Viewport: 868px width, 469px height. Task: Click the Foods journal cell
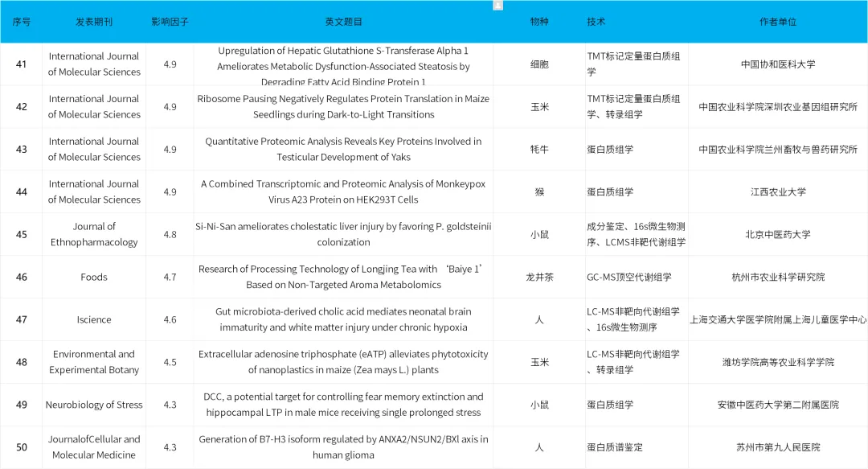coord(94,277)
